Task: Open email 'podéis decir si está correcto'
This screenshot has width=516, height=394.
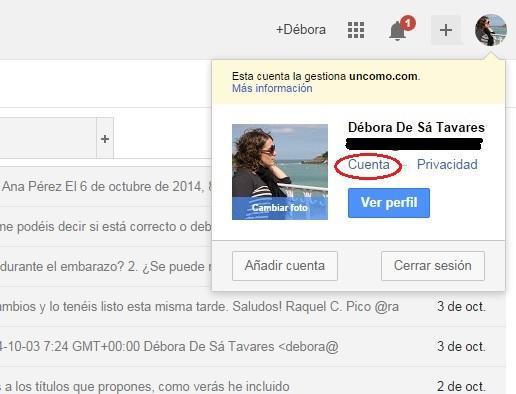Action: click(106, 227)
